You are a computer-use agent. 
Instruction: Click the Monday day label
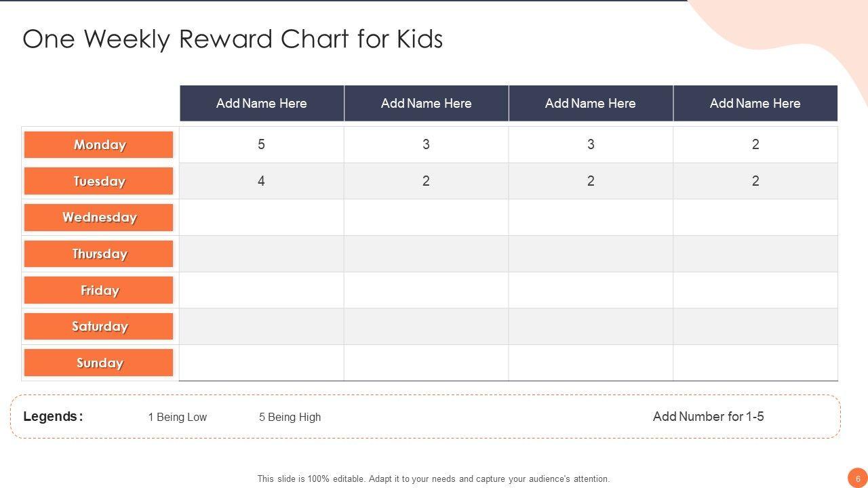[x=99, y=144]
